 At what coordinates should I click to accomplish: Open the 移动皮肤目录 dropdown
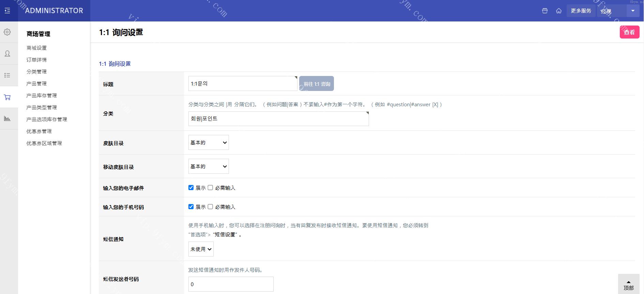209,167
